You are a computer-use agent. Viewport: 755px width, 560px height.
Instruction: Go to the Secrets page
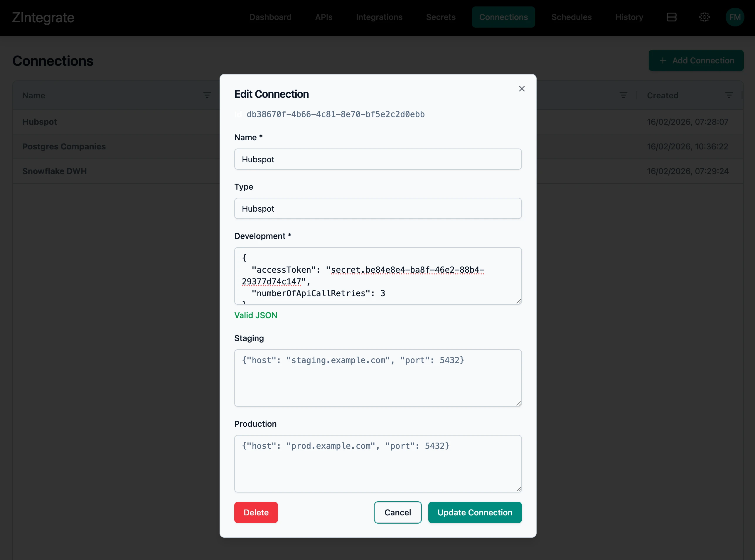[441, 17]
